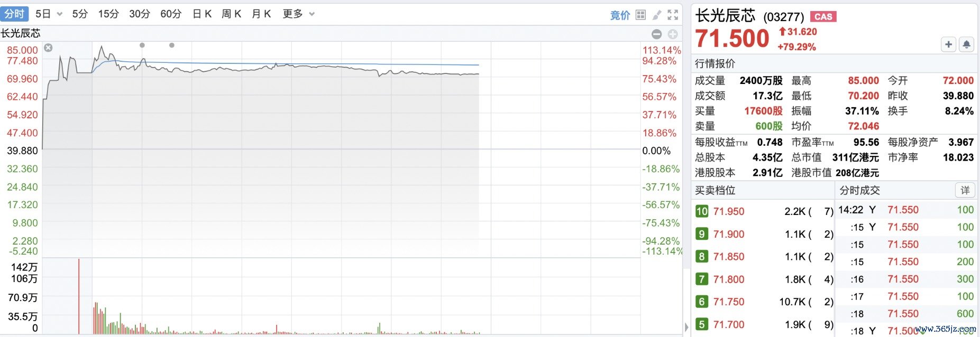Select the 周K chart tab

(x=232, y=14)
